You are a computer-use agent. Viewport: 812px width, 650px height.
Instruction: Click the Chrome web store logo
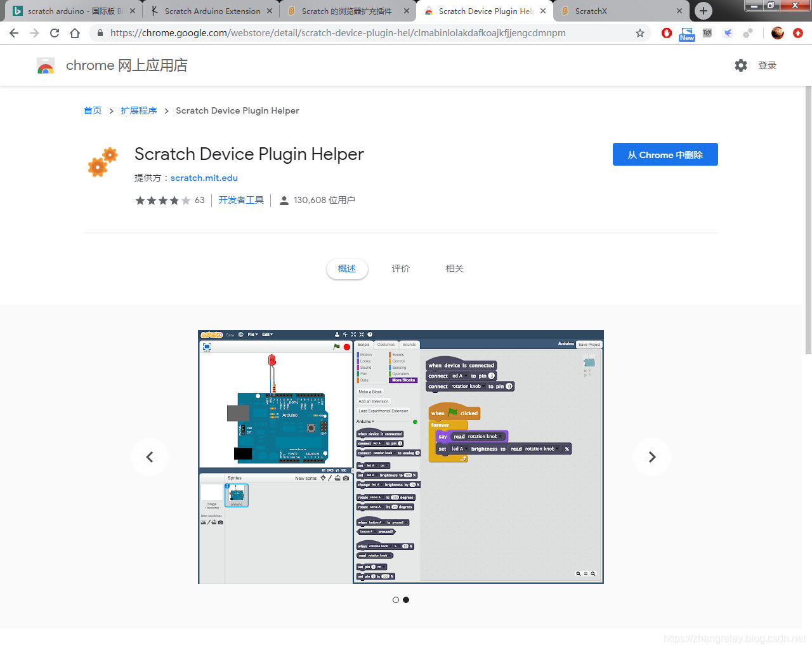pos(46,65)
